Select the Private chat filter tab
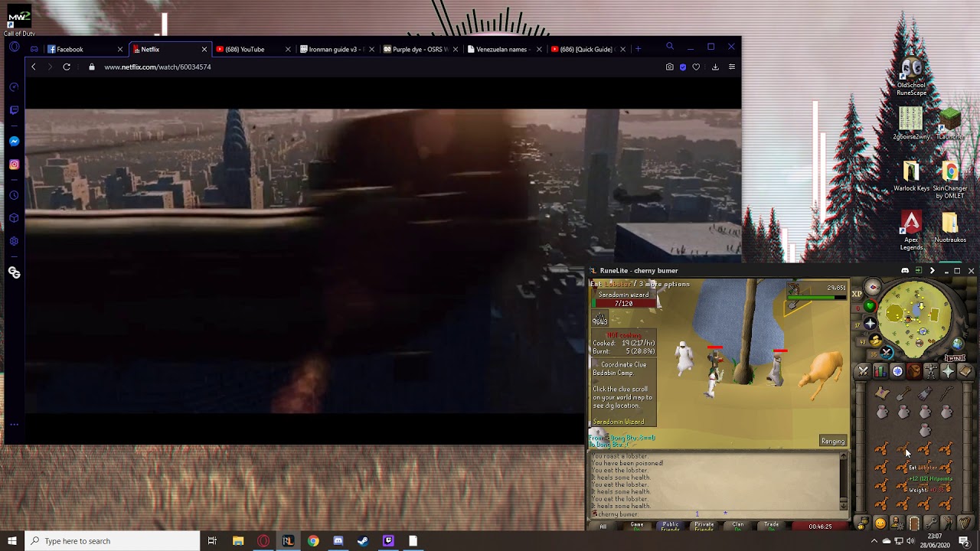980x551 pixels. tap(704, 526)
